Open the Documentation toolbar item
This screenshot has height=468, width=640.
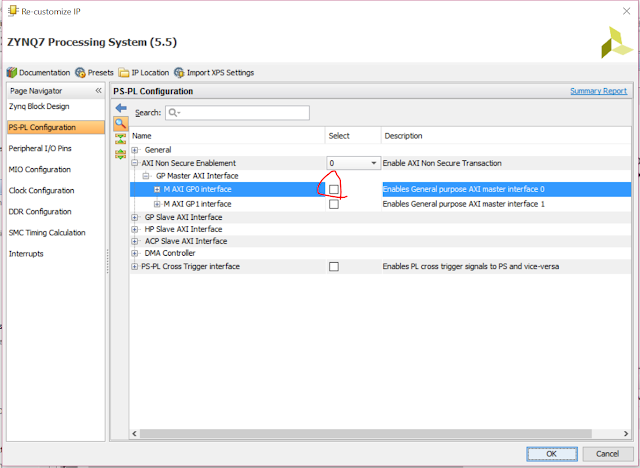click(38, 73)
